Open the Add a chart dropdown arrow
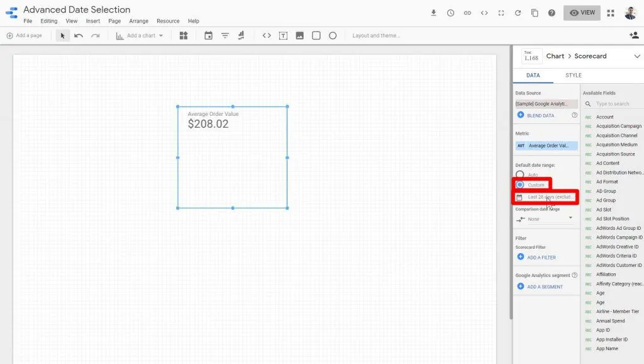Screen dimensions: 644x364 [161, 35]
